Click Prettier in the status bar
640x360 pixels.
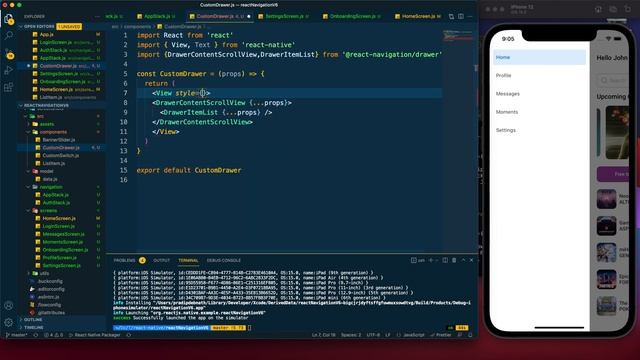[x=441, y=335]
